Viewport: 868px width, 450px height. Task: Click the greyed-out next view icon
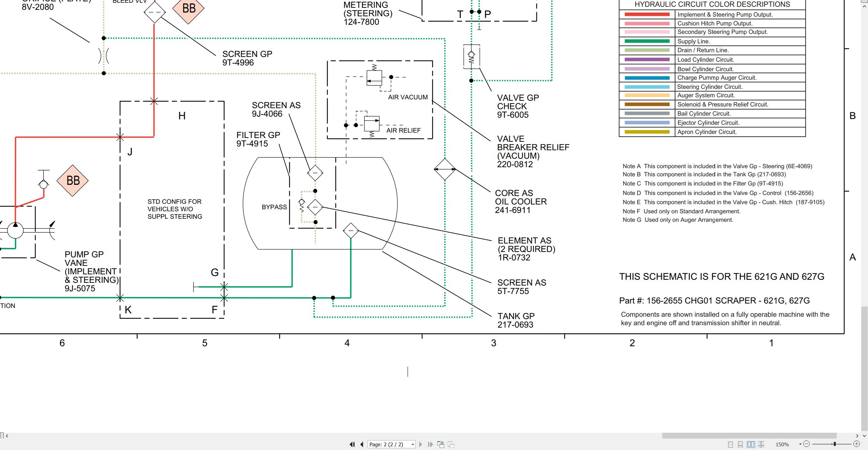coord(451,444)
